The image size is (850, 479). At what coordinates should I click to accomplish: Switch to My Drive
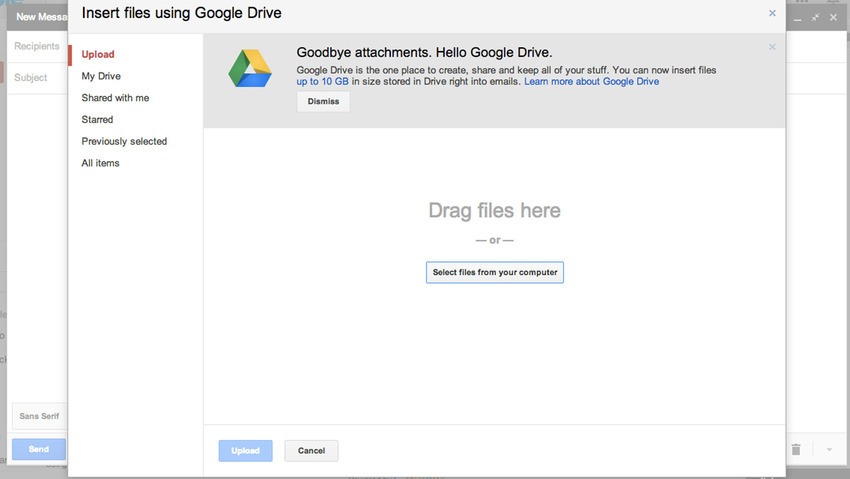[x=101, y=76]
